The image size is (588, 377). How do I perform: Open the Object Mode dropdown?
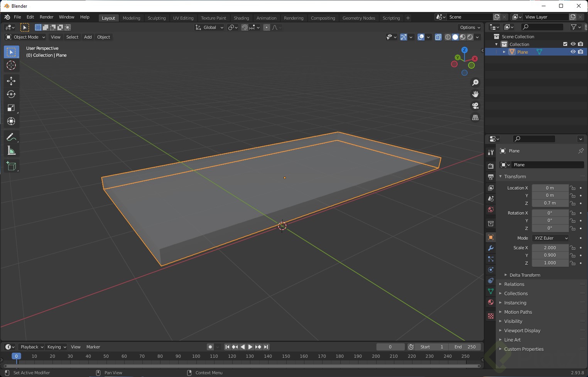point(25,37)
